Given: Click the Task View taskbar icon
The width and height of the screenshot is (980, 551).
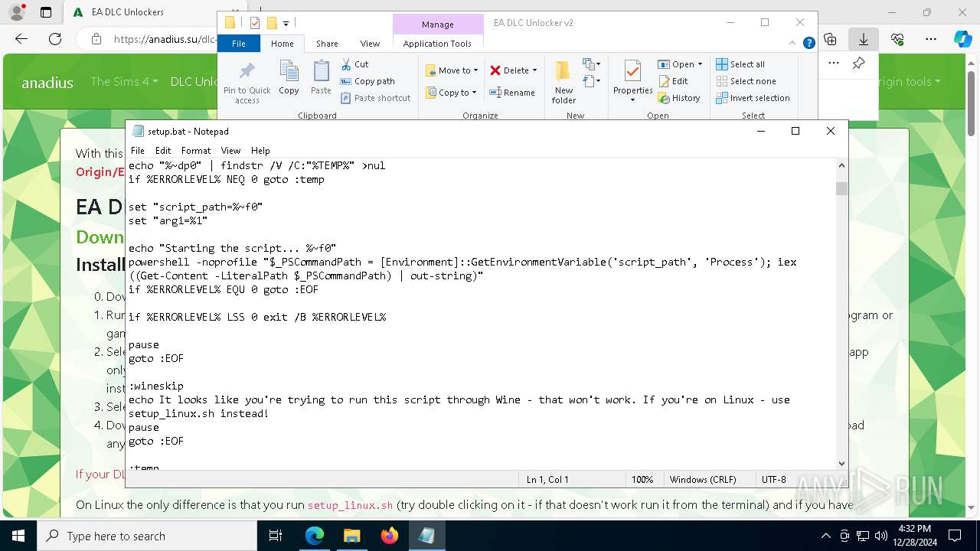Looking at the screenshot, I should (276, 536).
